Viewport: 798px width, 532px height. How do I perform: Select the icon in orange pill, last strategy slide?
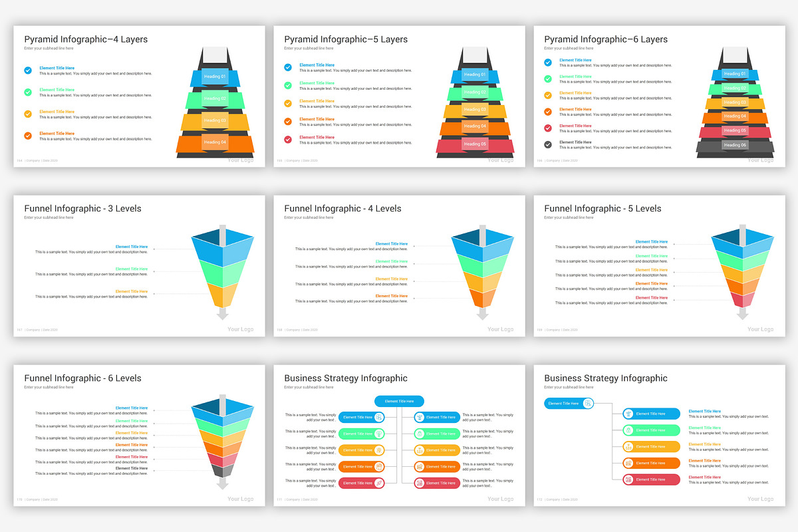628,463
